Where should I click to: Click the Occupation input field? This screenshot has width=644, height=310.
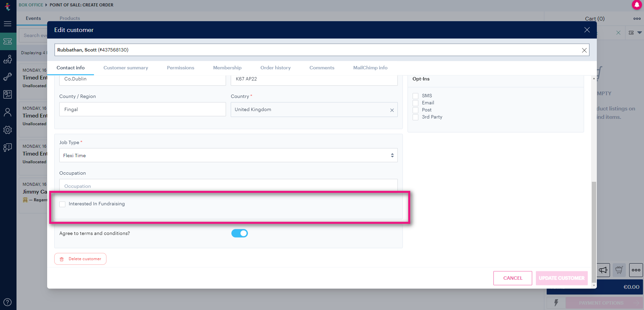point(228,185)
